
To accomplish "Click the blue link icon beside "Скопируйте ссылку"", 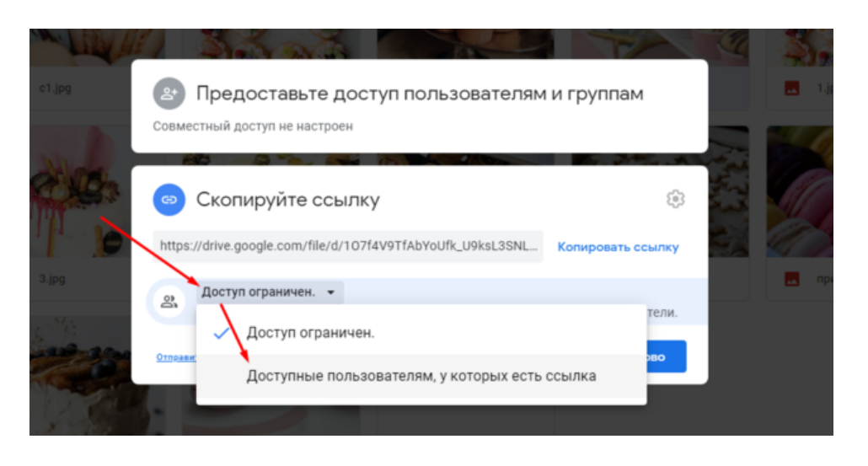I will pyautogui.click(x=169, y=200).
